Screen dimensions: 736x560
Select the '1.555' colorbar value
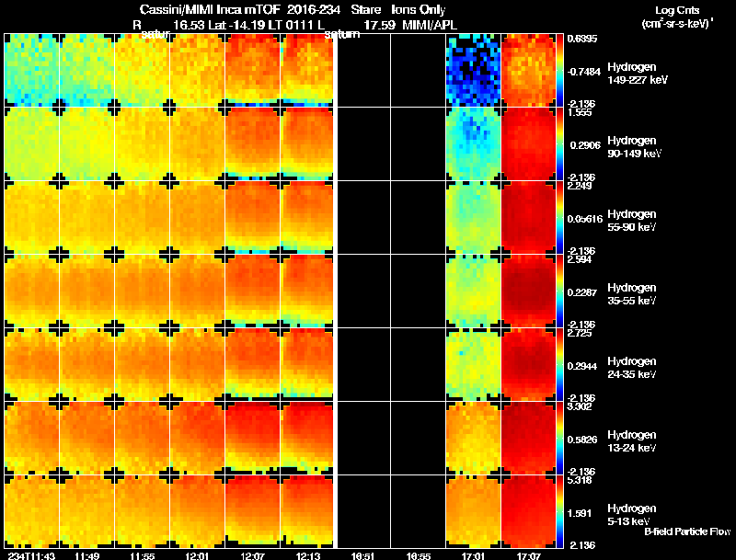coord(581,112)
